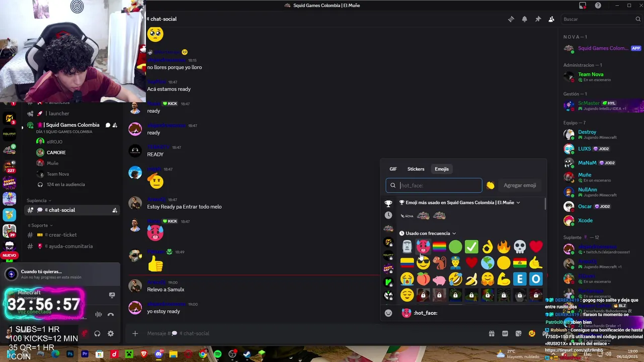Select the rainbow flag emoji
The width and height of the screenshot is (644, 362).
point(439,246)
